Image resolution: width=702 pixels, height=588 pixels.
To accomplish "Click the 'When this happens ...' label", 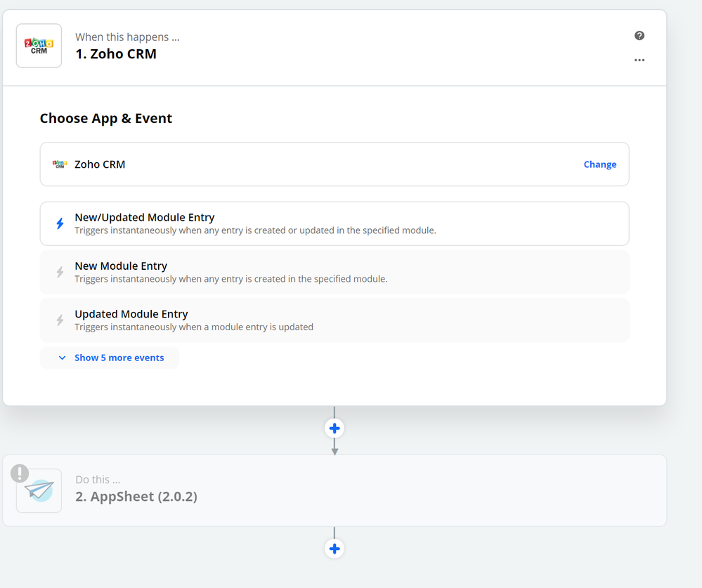I will click(x=127, y=37).
